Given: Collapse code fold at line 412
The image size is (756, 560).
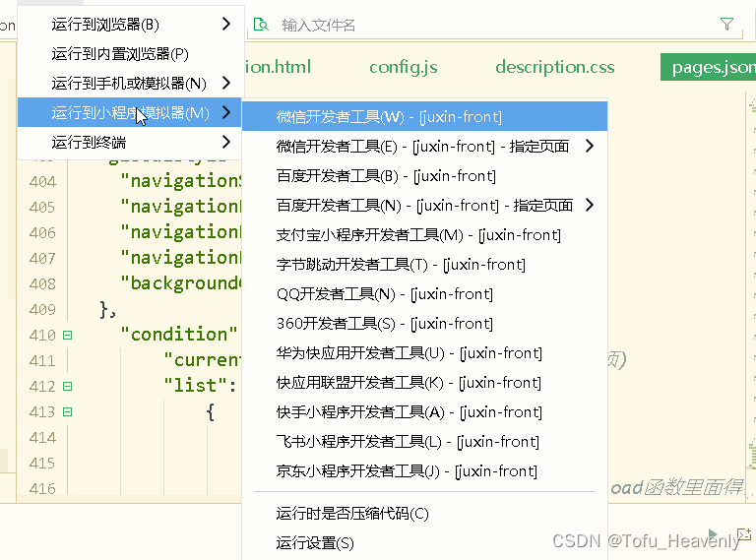Looking at the screenshot, I should pos(68,386).
